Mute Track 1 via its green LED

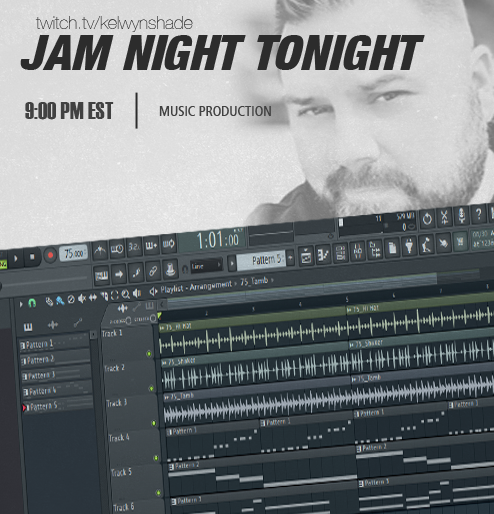pos(149,354)
